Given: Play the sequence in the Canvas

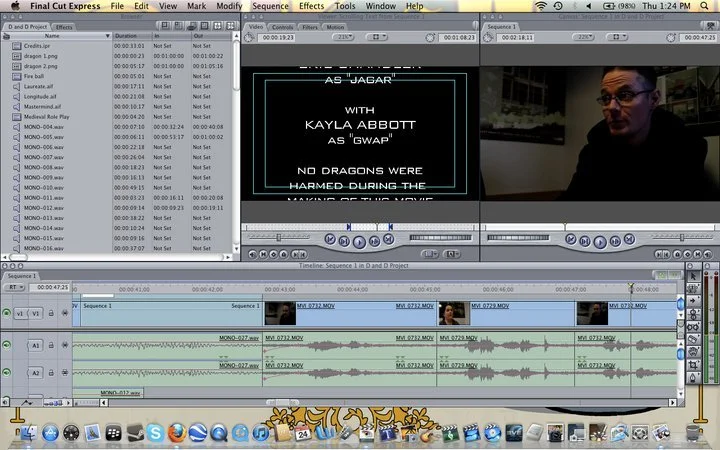Looking at the screenshot, I should [600, 242].
